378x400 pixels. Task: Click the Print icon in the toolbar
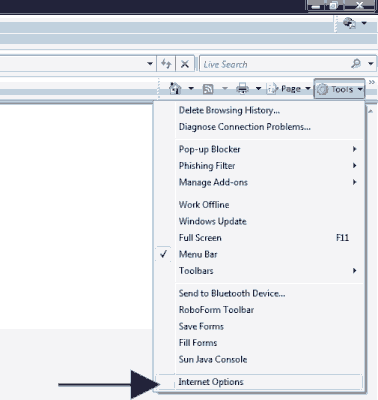(242, 89)
